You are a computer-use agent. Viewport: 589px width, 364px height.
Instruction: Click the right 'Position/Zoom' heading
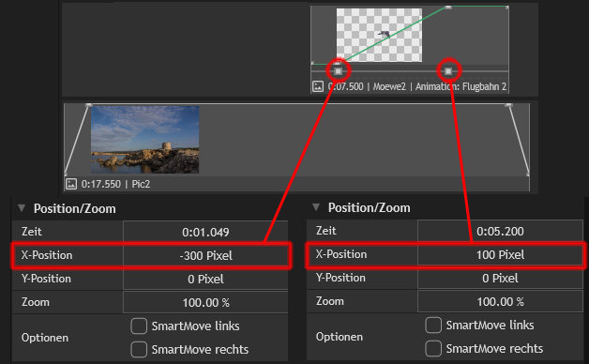370,207
